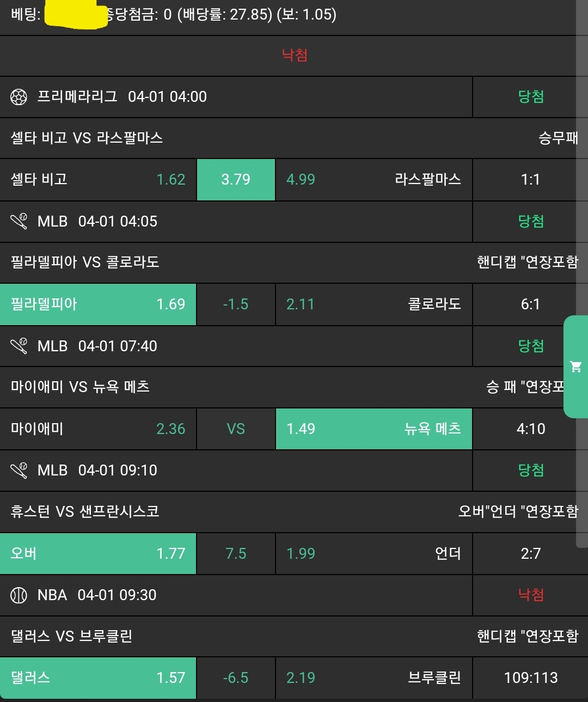Pick 콜로라도 at 2.11 odds
This screenshot has width=588, height=702.
point(373,304)
